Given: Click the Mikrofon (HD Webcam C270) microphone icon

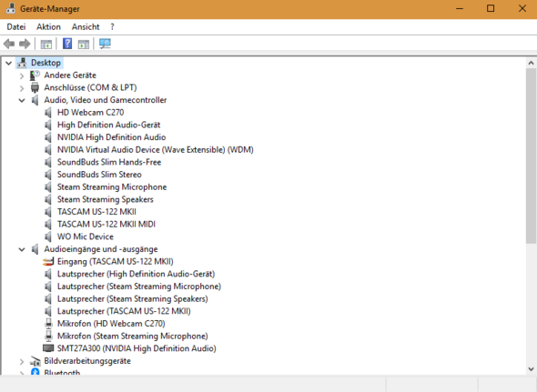Looking at the screenshot, I should pyautogui.click(x=48, y=324).
